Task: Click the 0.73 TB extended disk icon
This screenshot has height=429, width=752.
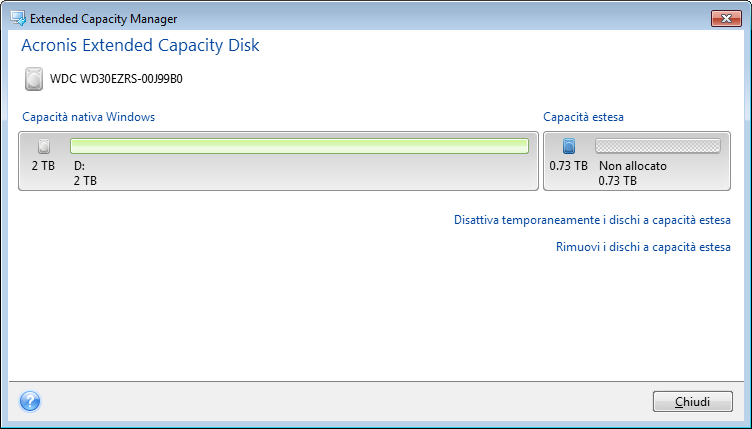Action: tap(569, 147)
